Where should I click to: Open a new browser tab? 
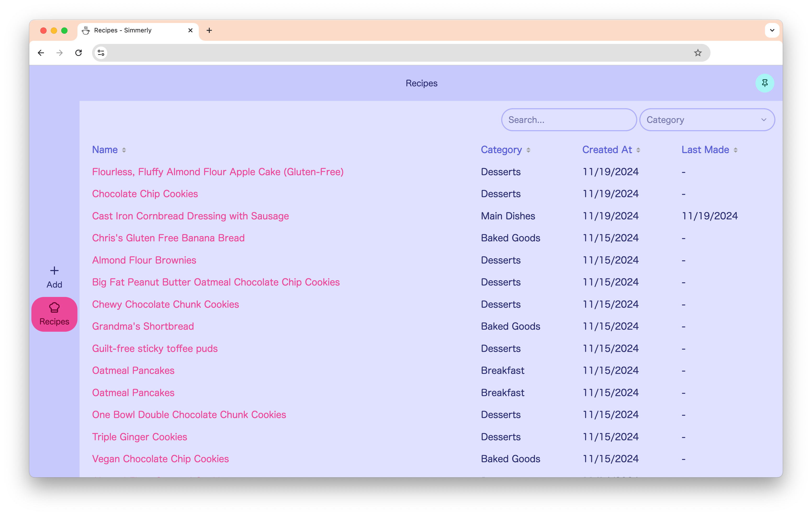pos(209,30)
